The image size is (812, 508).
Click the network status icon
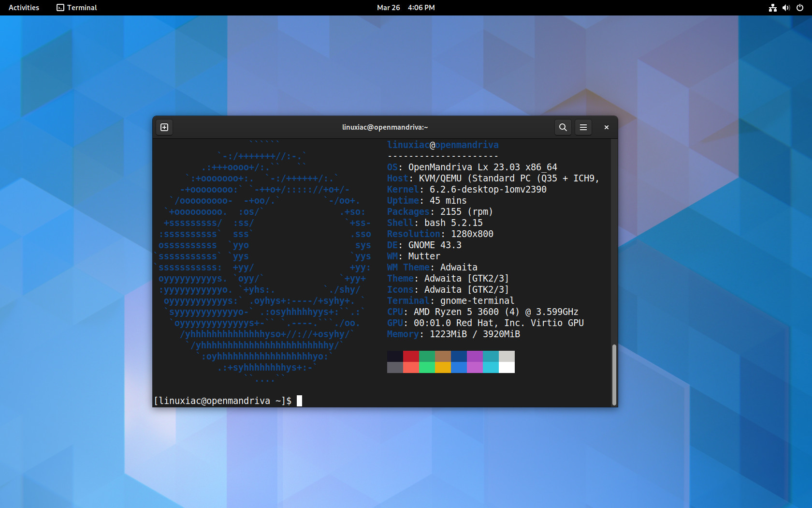coord(772,8)
